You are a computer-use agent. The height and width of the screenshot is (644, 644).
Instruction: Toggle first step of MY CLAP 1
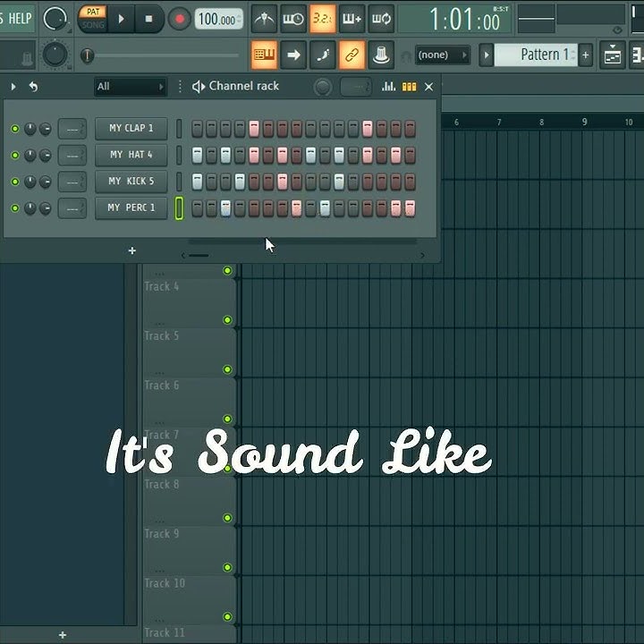(x=197, y=129)
